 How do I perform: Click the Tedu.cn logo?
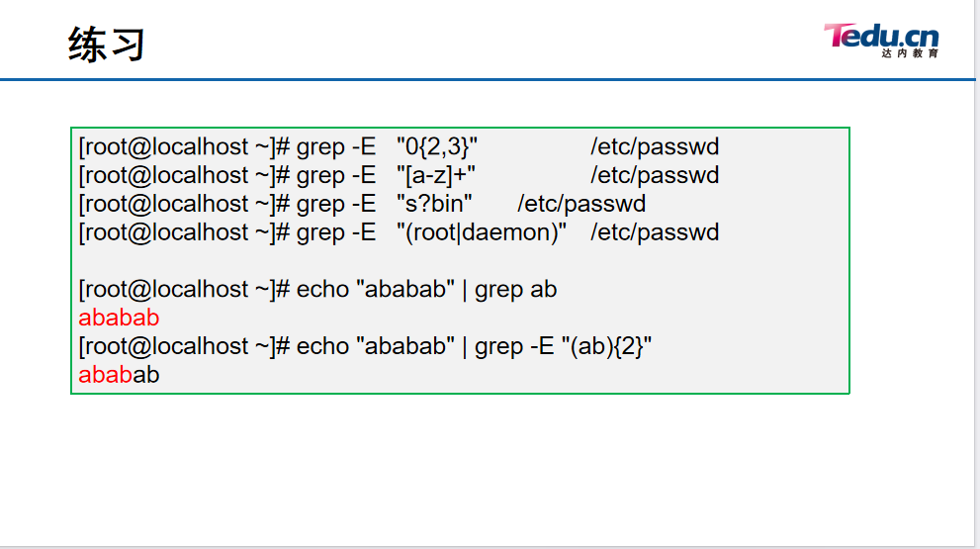click(881, 40)
